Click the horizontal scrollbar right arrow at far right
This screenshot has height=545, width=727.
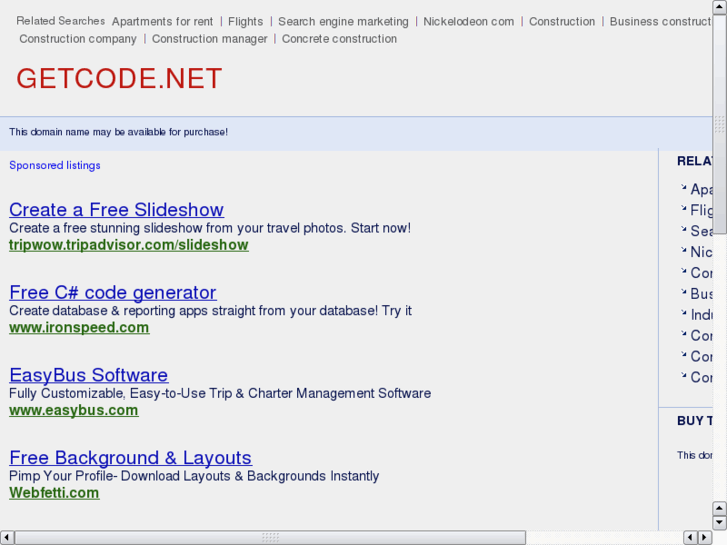[705, 538]
